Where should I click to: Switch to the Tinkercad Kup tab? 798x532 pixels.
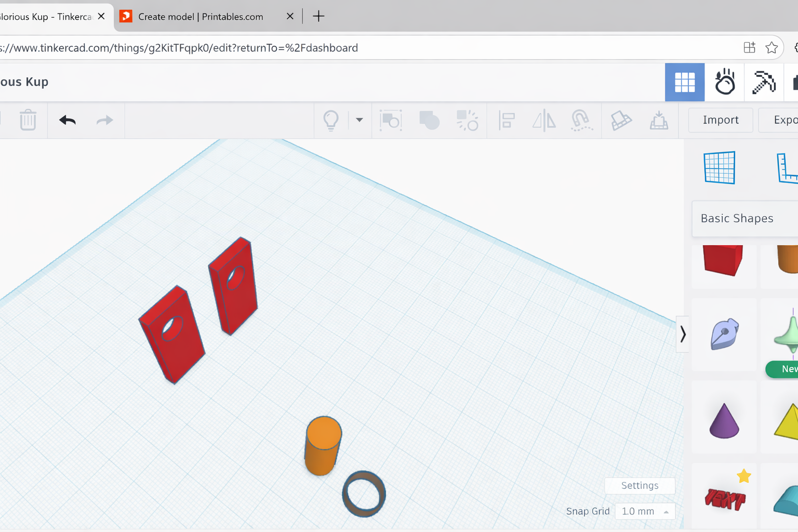[46, 17]
